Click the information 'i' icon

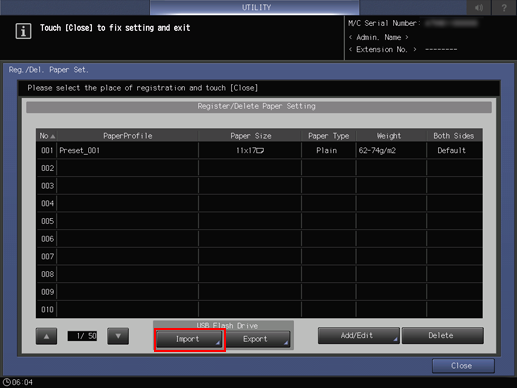pos(23,31)
